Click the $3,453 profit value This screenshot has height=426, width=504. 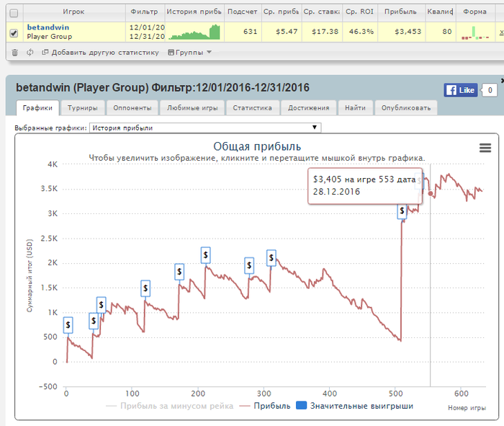[408, 32]
